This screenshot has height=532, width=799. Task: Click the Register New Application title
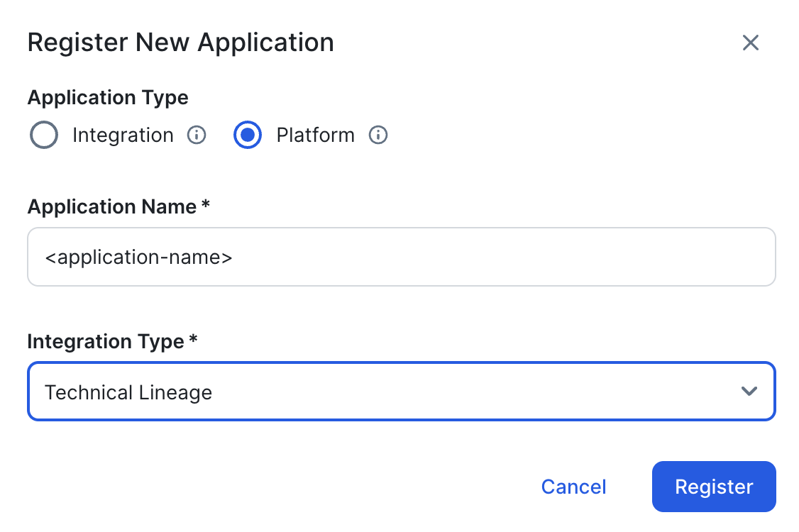point(180,43)
